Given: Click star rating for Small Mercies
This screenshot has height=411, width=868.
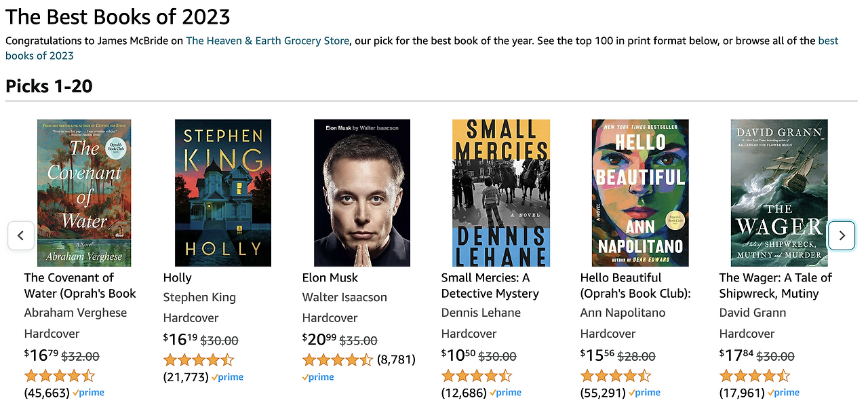Looking at the screenshot, I should 476,376.
